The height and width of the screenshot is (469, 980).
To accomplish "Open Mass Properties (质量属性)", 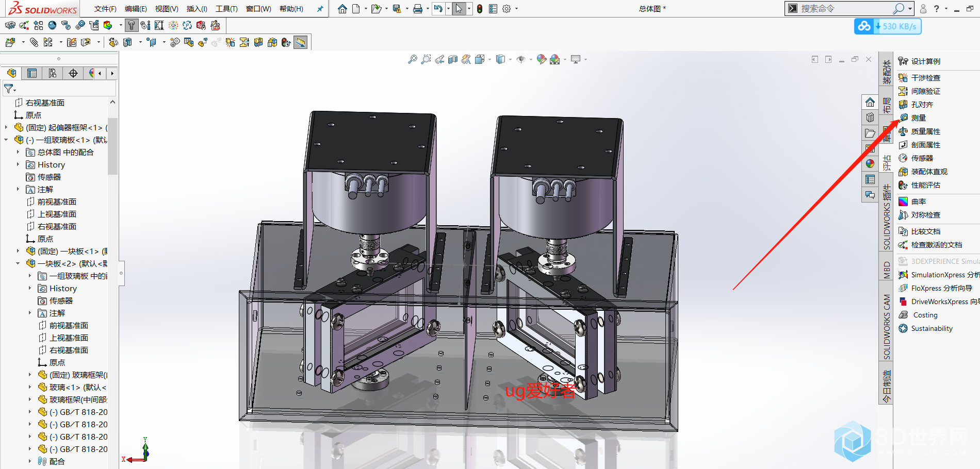I will click(920, 131).
